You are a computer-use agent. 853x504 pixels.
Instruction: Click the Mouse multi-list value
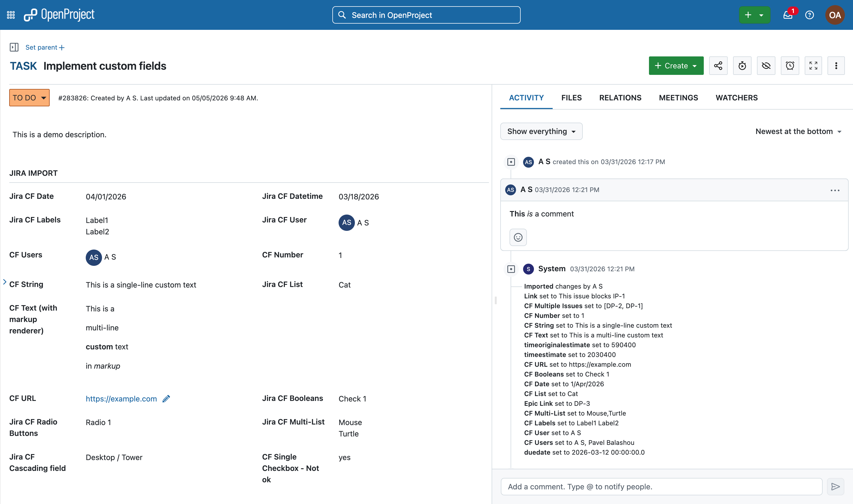tap(350, 423)
